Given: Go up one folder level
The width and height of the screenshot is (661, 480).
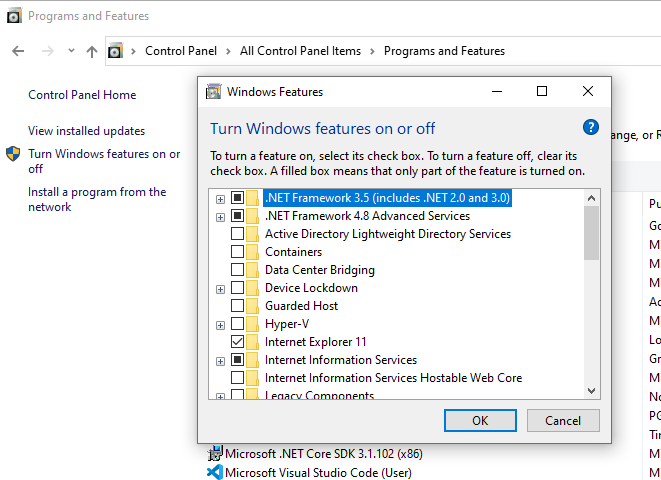Looking at the screenshot, I should pyautogui.click(x=91, y=51).
